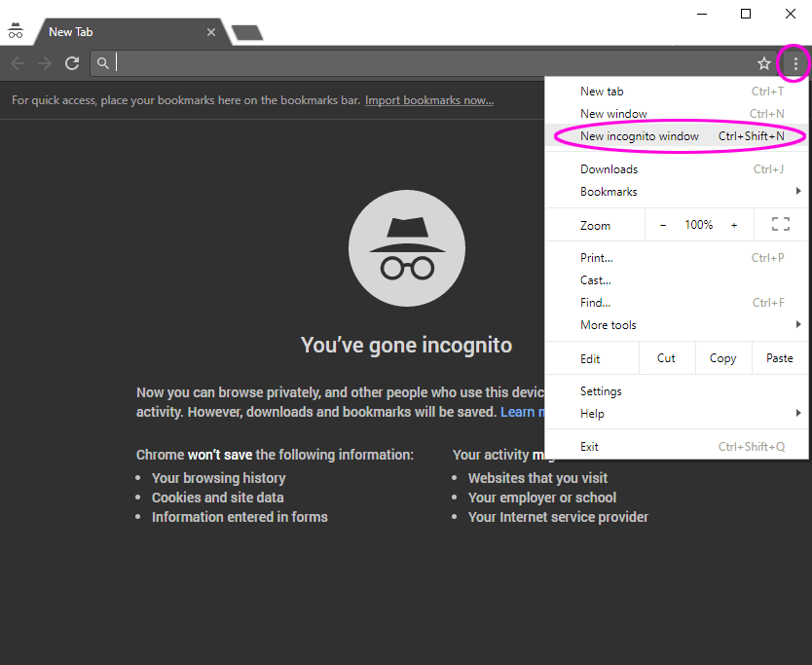This screenshot has height=665, width=812.
Task: Expand the Help submenu
Action: click(592, 413)
